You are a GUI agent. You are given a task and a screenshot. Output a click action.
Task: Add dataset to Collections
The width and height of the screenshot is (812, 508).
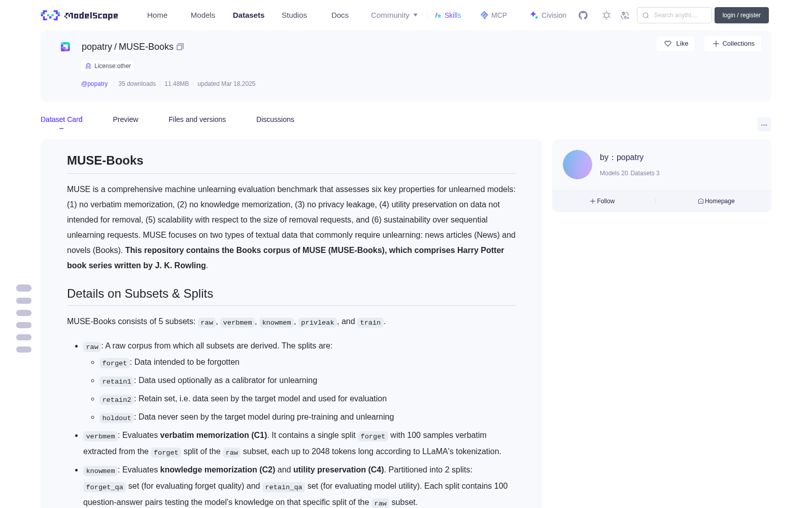coord(733,44)
